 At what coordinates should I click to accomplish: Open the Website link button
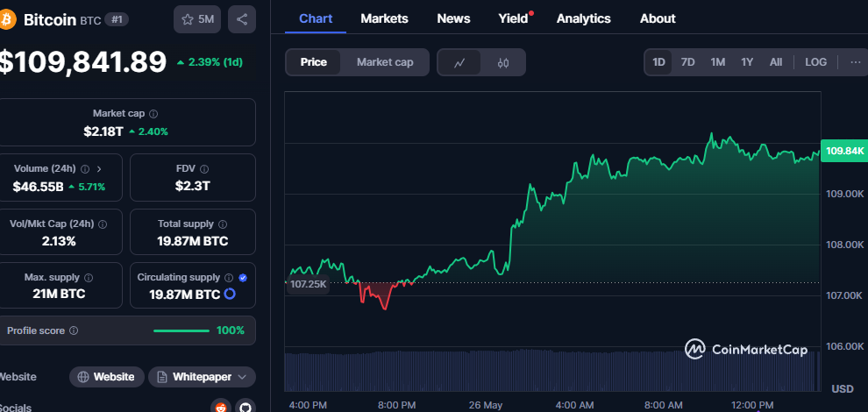[x=107, y=377]
